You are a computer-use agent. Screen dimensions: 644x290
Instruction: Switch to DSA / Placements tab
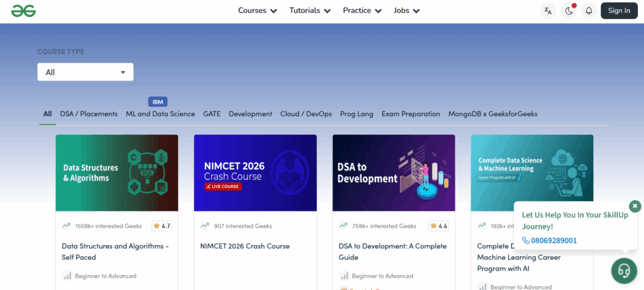pos(89,114)
